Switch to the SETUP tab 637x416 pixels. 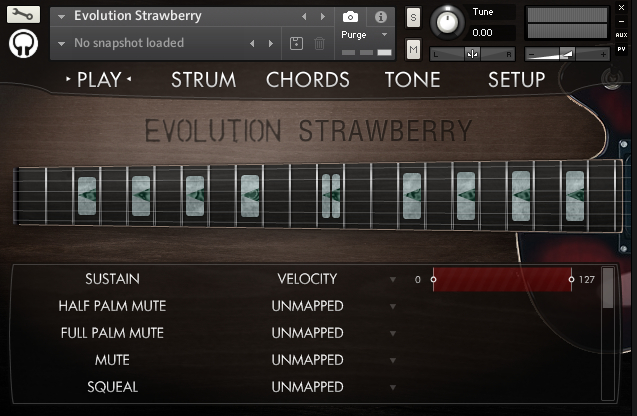516,80
